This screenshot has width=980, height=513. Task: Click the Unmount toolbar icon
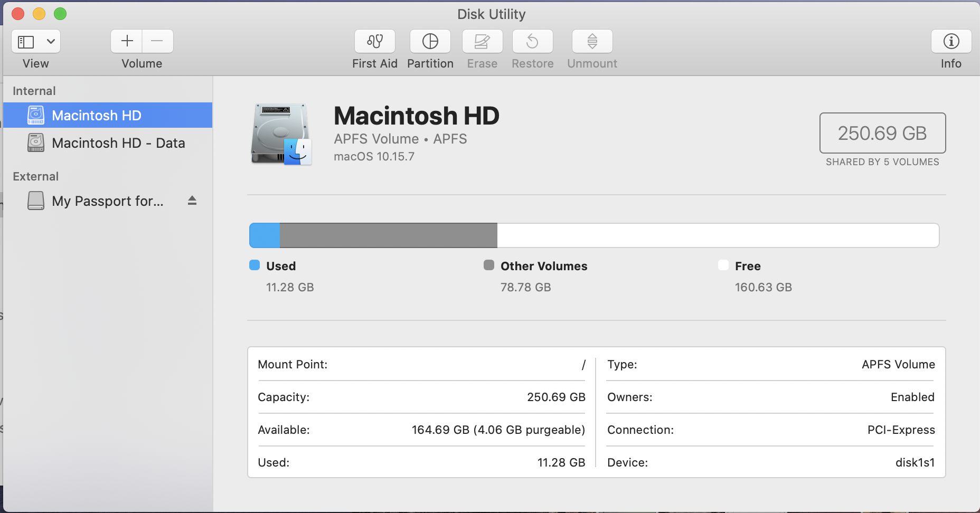(x=592, y=41)
